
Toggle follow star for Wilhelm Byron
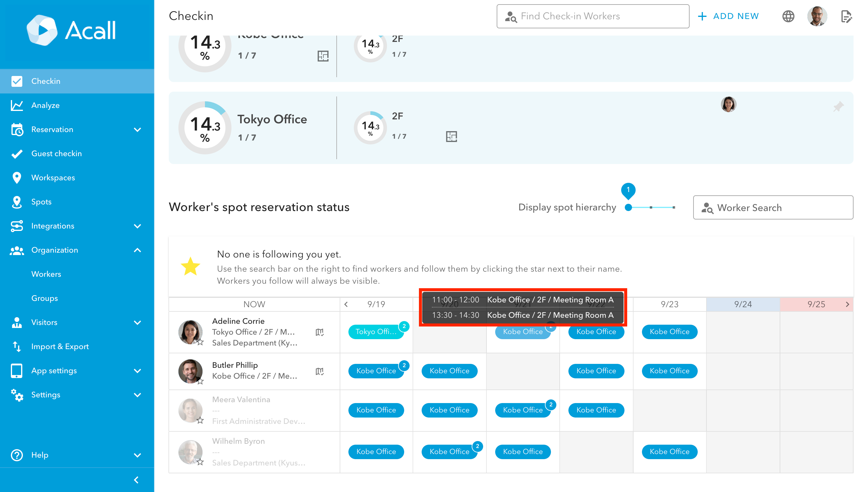point(200,462)
